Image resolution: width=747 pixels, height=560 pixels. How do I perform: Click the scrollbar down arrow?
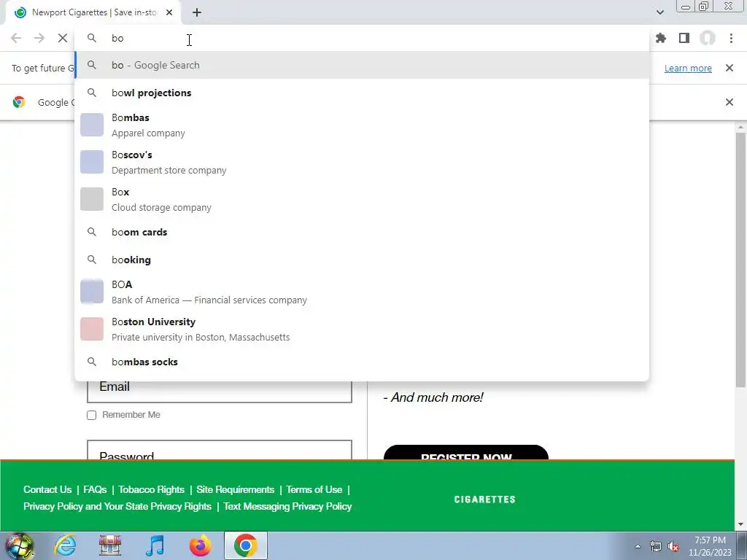pyautogui.click(x=740, y=524)
